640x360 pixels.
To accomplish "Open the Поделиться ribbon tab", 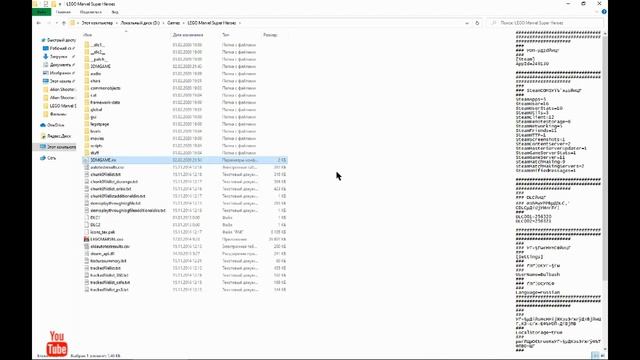I will pos(91,12).
